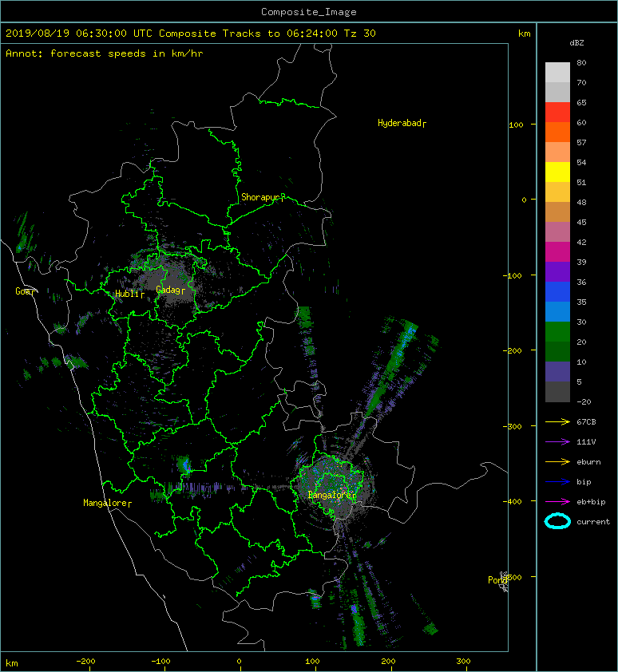Click the Gadag radar site label
Screen dimensions: 618x672
coord(170,291)
